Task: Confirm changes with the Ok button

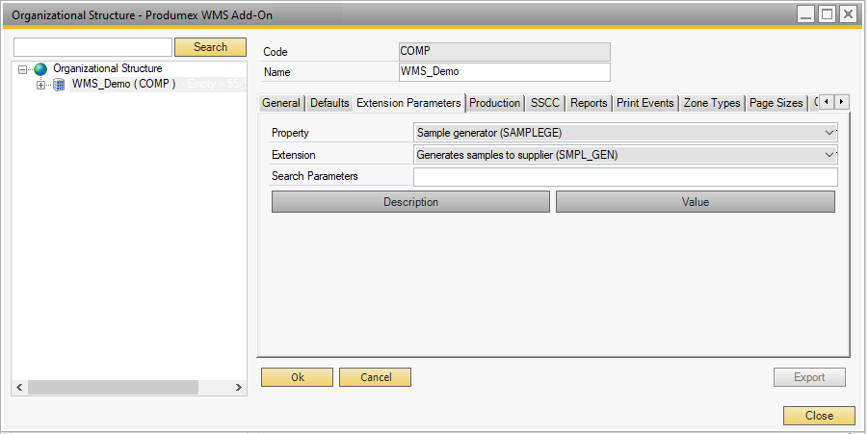Action: 297,377
